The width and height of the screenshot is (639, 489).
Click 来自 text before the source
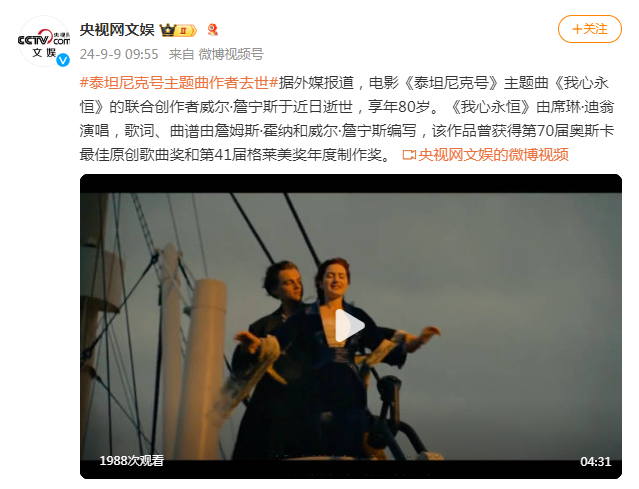(181, 54)
